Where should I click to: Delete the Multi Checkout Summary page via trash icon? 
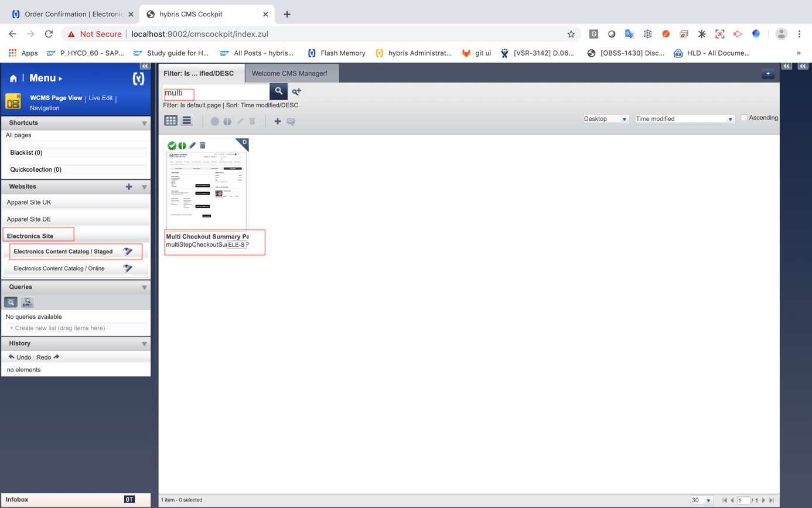click(203, 145)
